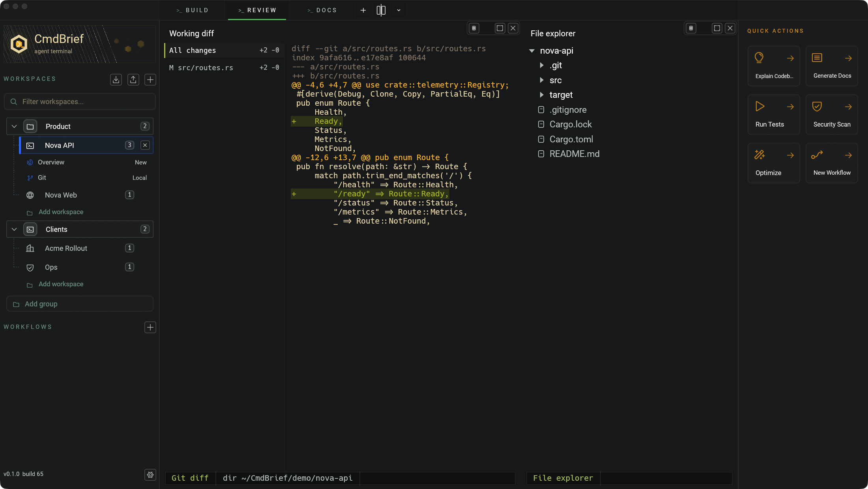The height and width of the screenshot is (489, 868).
Task: Click File explorer pane grip icon
Action: click(691, 28)
